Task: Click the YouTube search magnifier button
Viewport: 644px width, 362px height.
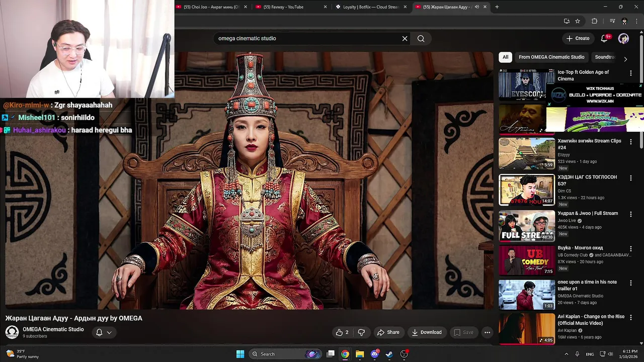Action: tap(421, 38)
